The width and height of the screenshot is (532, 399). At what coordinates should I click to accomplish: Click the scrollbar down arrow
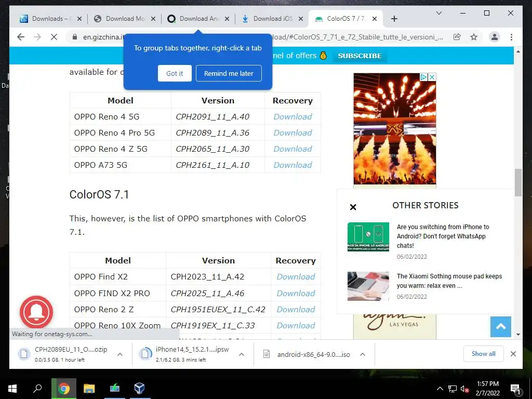(518, 334)
